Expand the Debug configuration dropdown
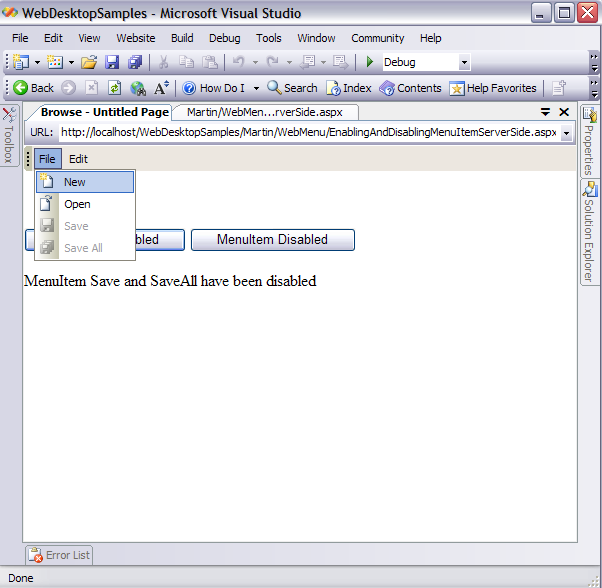This screenshot has height=588, width=602. pos(464,62)
